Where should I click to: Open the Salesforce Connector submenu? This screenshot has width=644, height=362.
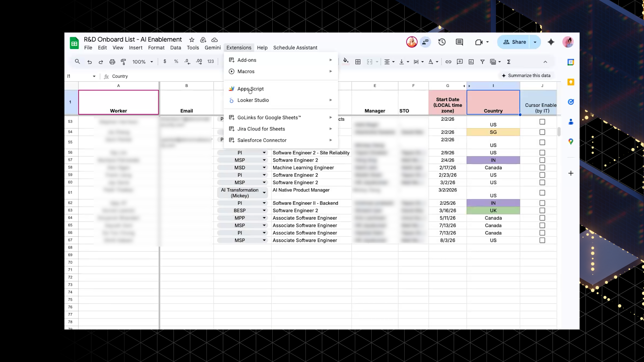281,140
